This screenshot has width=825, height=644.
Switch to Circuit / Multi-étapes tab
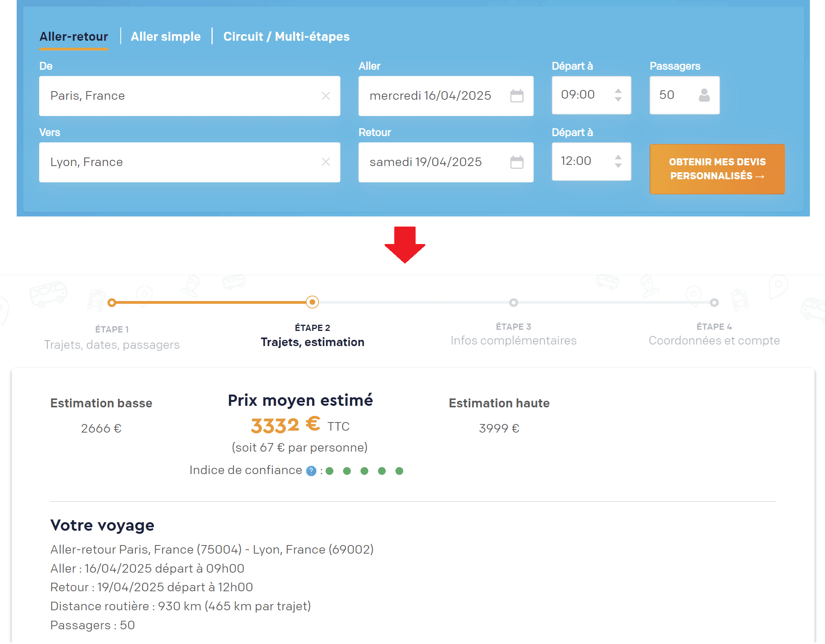click(x=286, y=36)
